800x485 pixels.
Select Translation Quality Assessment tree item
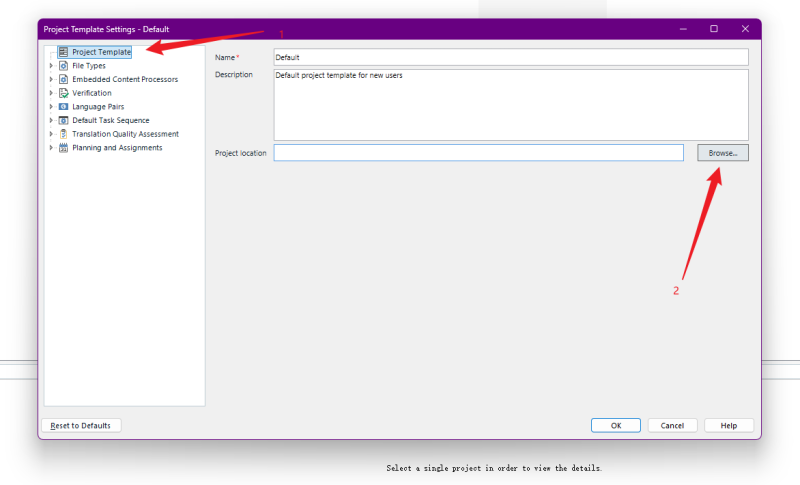click(125, 134)
